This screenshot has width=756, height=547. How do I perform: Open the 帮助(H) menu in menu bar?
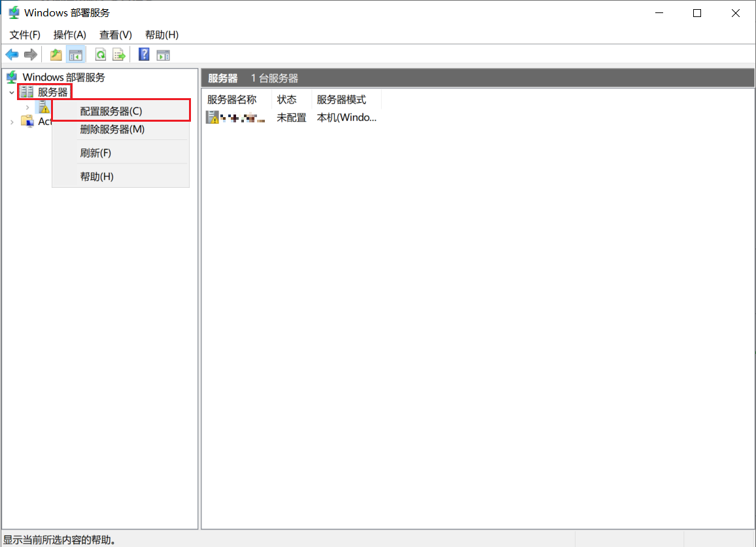pos(162,35)
